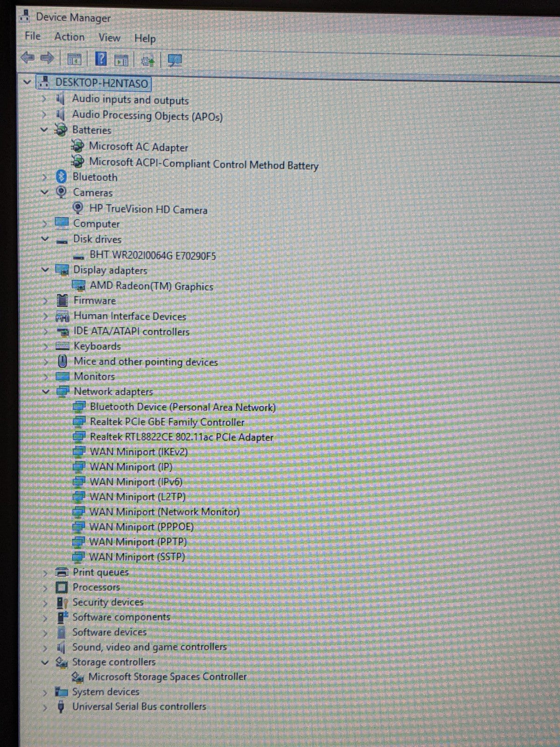Viewport: 560px width, 747px height.
Task: Collapse the Network adapters category
Action: coord(45,391)
